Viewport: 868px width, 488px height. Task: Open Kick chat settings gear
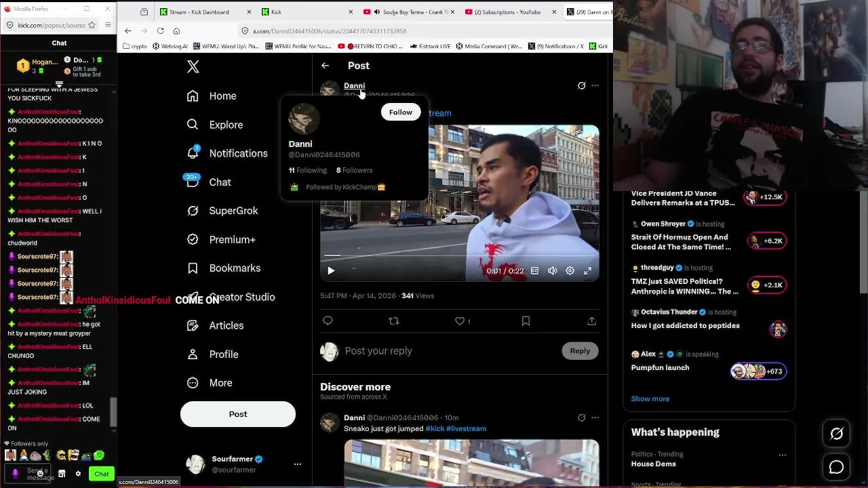(x=78, y=474)
